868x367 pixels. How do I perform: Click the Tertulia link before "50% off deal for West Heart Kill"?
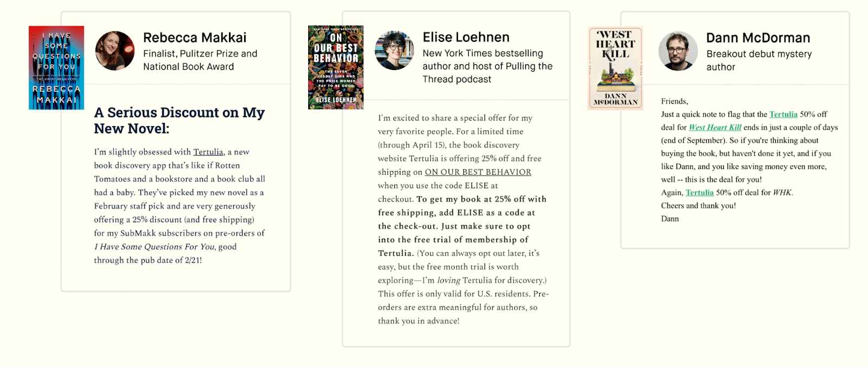783,115
